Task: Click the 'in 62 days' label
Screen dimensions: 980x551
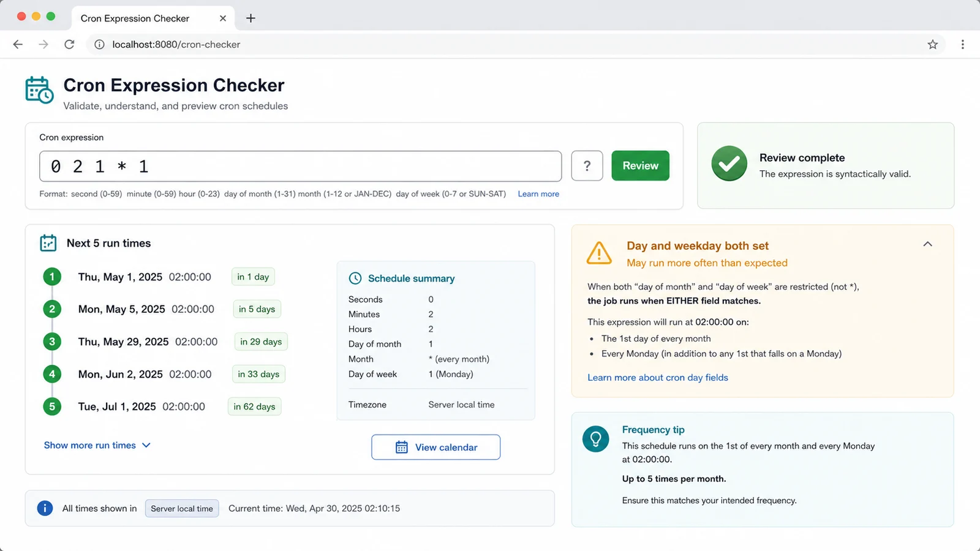Action: (x=254, y=407)
